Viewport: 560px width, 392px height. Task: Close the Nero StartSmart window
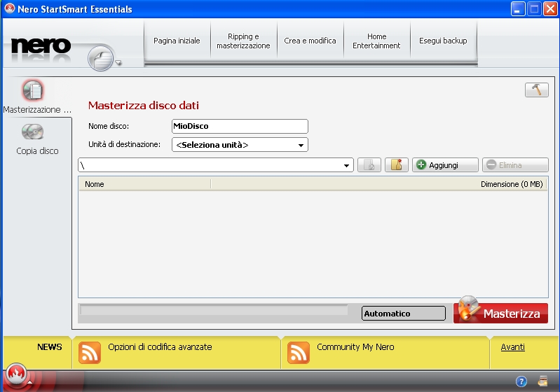(550, 9)
